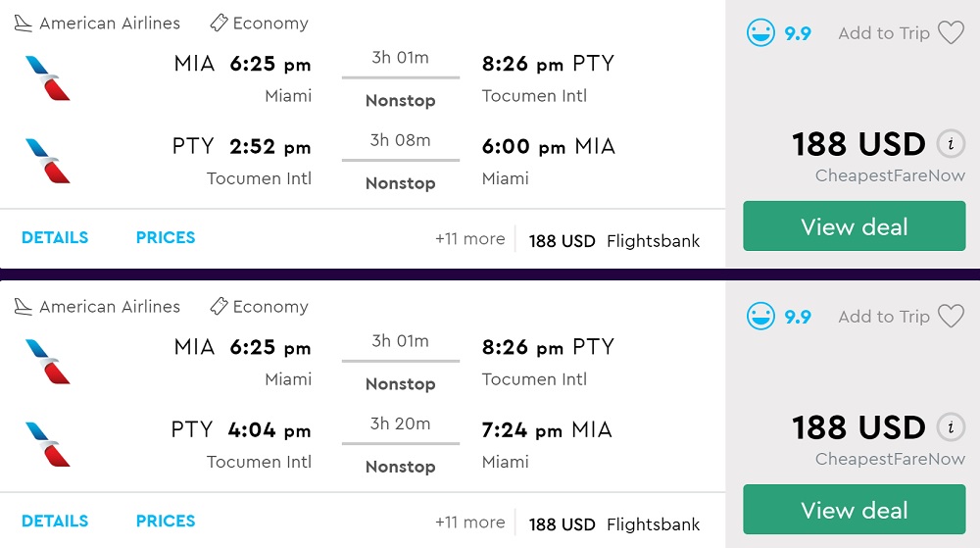Click the heart icon on the second flight
Screen dimensions: 980x548
[x=951, y=317]
